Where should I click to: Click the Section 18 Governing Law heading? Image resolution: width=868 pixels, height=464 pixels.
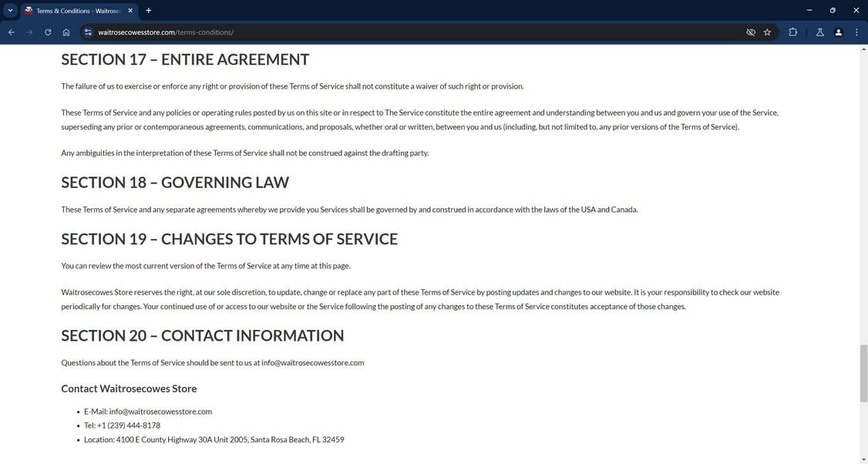coord(175,182)
